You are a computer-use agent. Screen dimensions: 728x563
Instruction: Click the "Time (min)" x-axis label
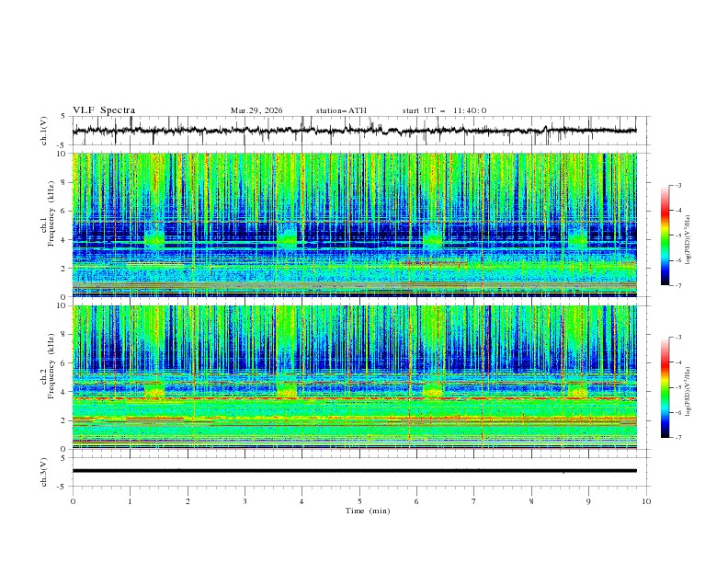point(368,511)
